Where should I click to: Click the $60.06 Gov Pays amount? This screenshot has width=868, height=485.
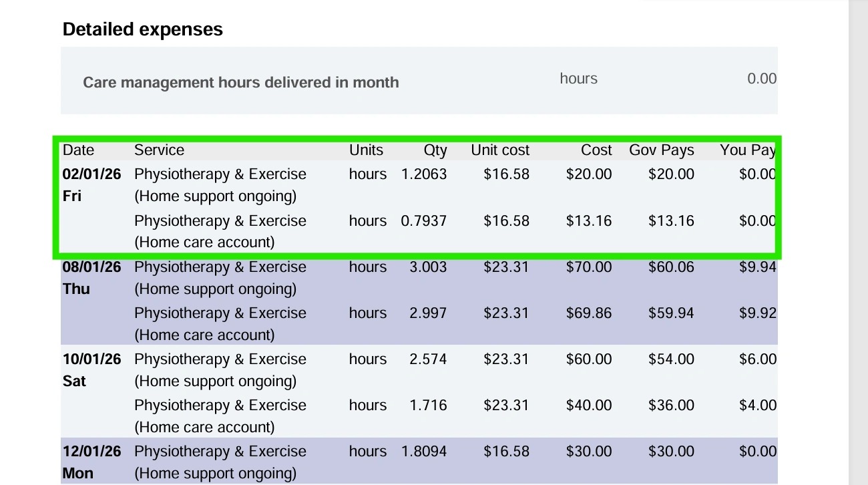pyautogui.click(x=670, y=267)
